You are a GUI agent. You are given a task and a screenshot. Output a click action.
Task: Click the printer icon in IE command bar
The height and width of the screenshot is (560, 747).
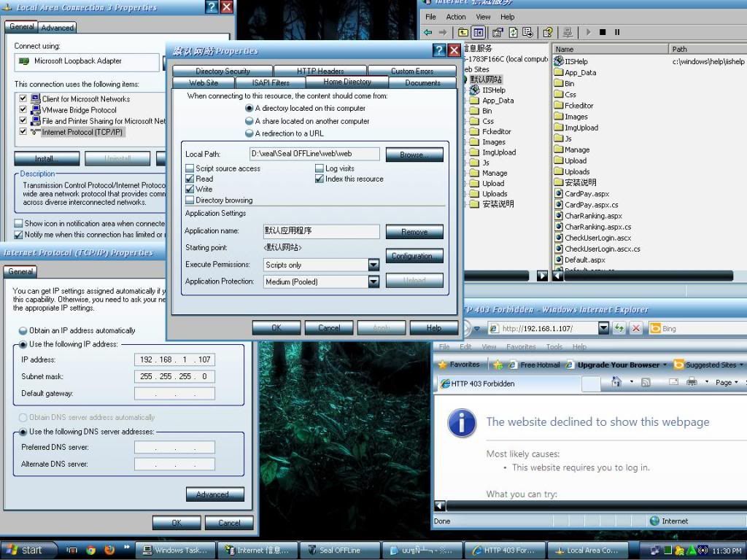[693, 382]
